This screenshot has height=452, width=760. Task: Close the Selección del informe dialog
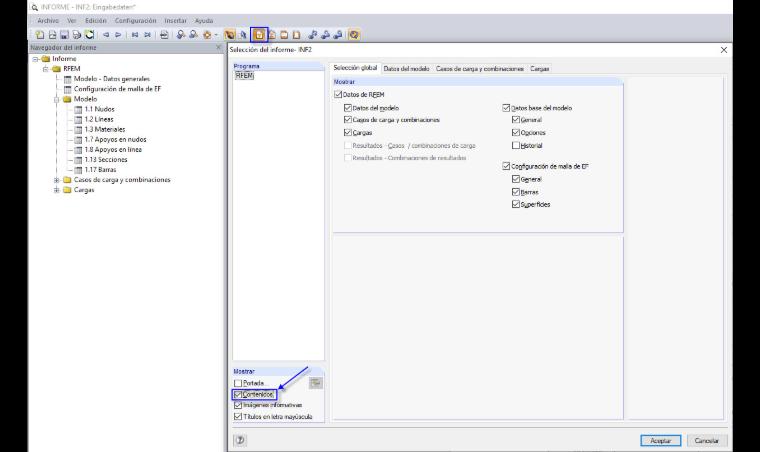click(724, 50)
